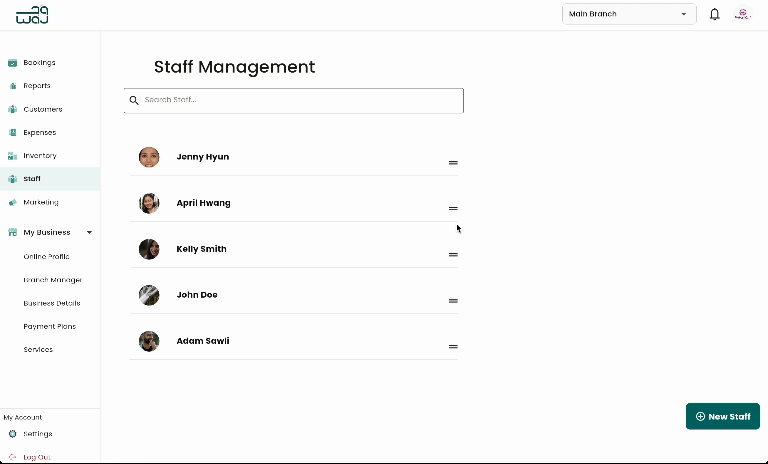Image resolution: width=768 pixels, height=464 pixels.
Task: Open April Hwang's profile photo
Action: [149, 203]
